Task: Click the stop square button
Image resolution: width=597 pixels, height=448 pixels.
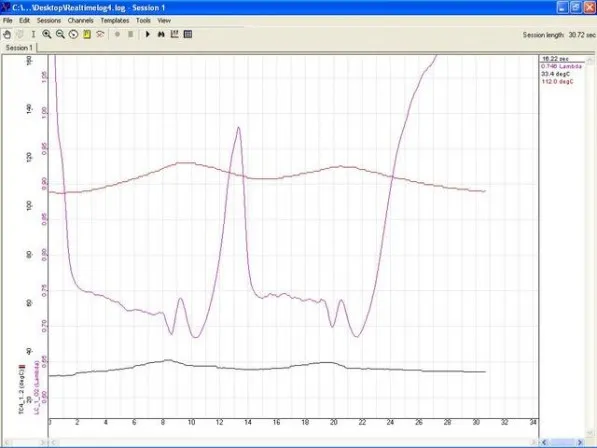Action: pos(131,35)
